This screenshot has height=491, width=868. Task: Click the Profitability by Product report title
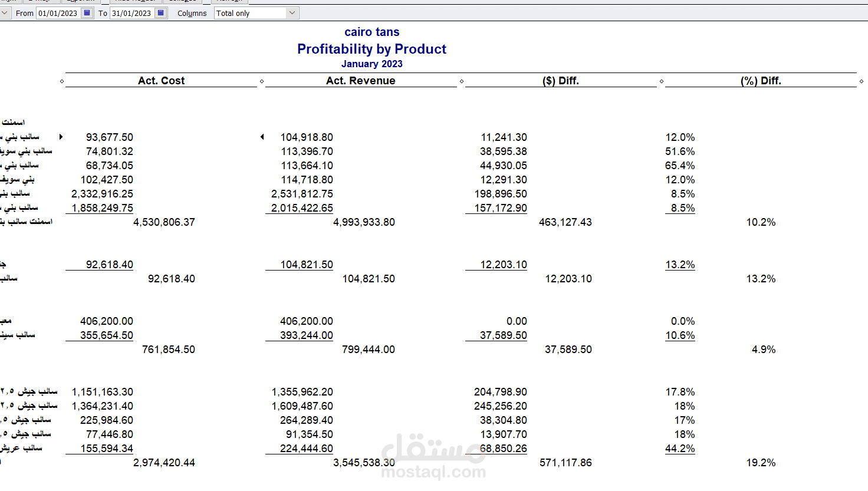click(x=371, y=49)
